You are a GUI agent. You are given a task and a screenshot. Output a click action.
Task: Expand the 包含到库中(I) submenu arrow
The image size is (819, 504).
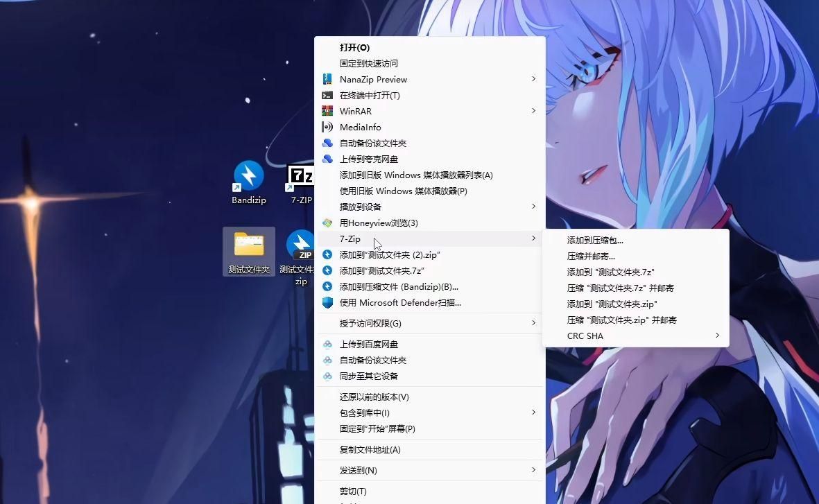pyautogui.click(x=533, y=412)
